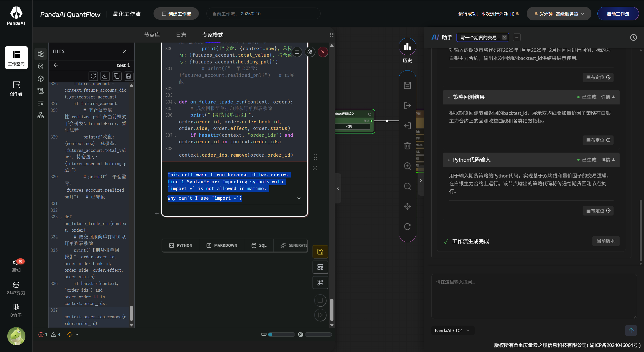Zoom in on the canvas

(x=407, y=166)
